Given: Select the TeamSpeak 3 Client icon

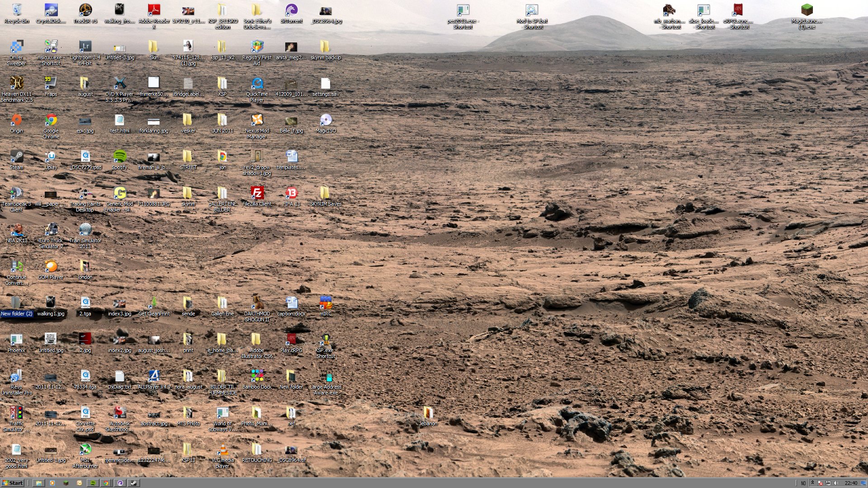Looking at the screenshot, I should pos(17,193).
